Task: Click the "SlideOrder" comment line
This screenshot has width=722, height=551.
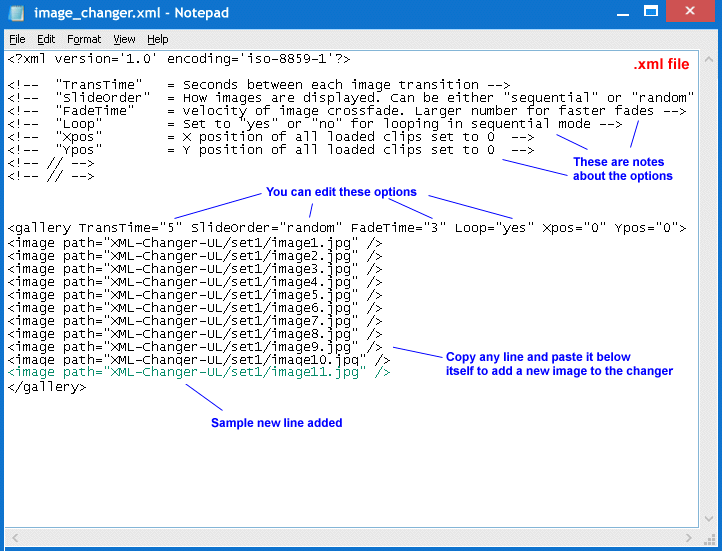Action: (351, 98)
